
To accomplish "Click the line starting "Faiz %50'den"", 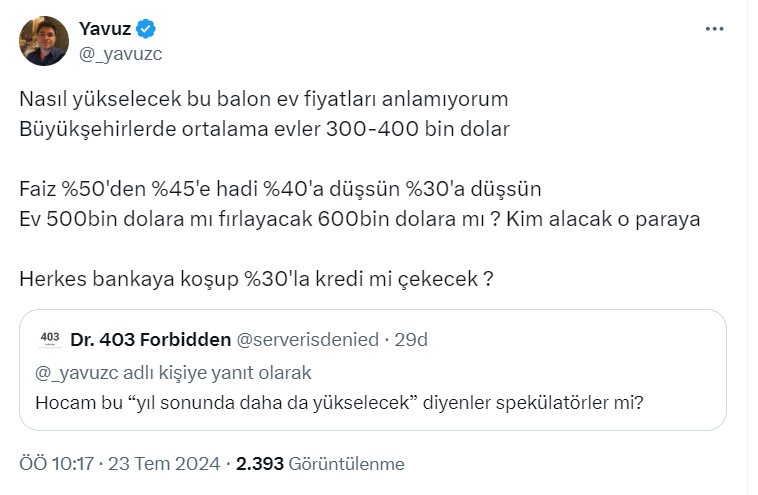I will click(280, 189).
